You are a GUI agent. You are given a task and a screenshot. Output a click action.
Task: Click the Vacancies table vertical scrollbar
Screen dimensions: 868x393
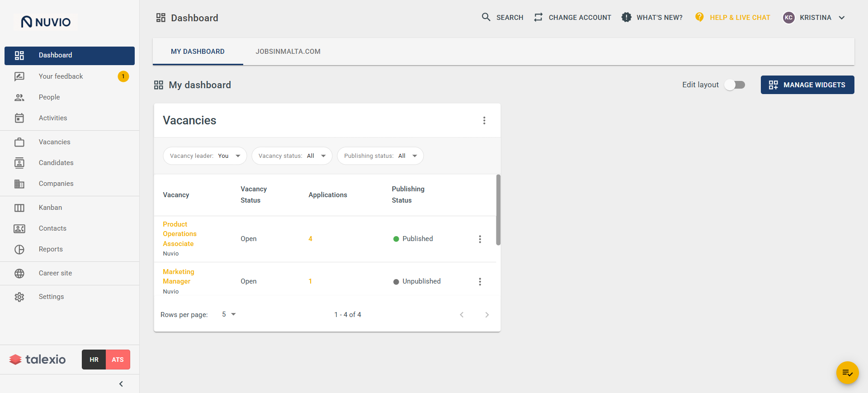pos(498,210)
